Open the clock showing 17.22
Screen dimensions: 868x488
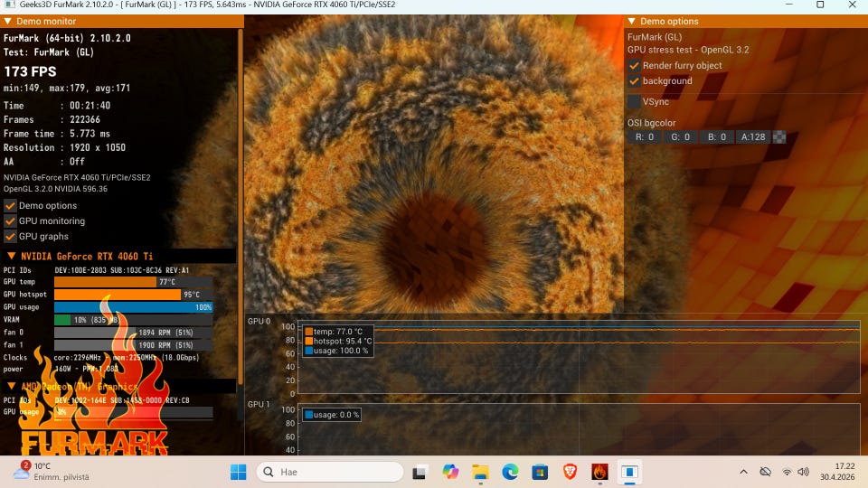(837, 472)
